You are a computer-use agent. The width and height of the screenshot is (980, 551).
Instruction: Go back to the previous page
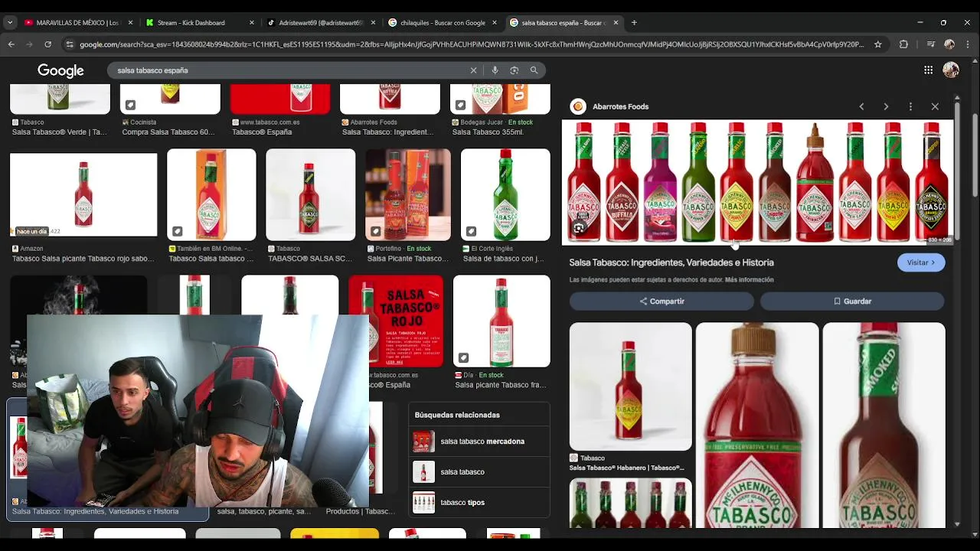point(11,44)
